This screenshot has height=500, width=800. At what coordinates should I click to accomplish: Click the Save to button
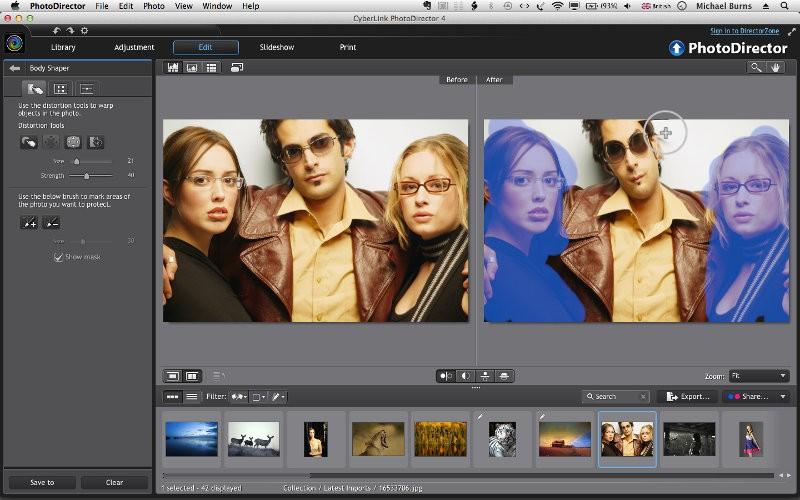(42, 482)
